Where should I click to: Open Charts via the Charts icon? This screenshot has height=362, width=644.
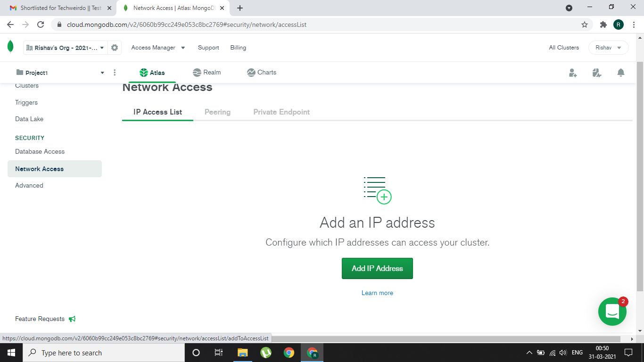point(251,72)
